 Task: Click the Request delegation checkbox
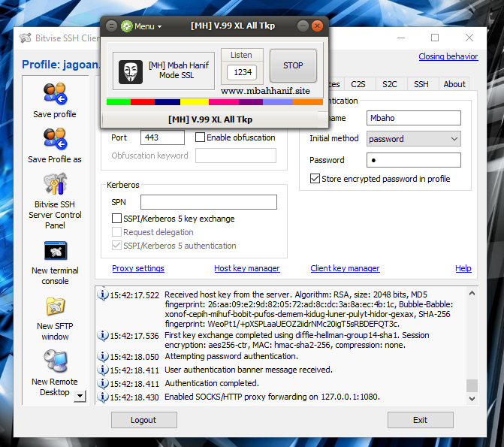116,232
